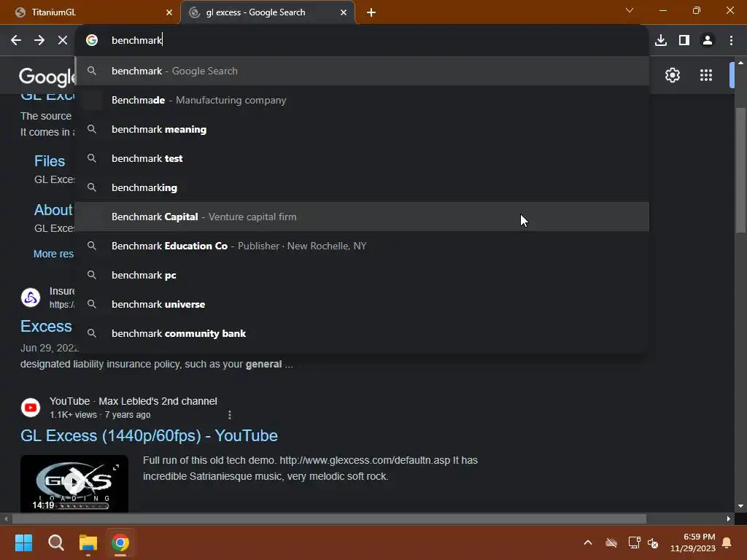Open Windows taskbar Search
Screen dimensions: 747x560
click(x=56, y=542)
